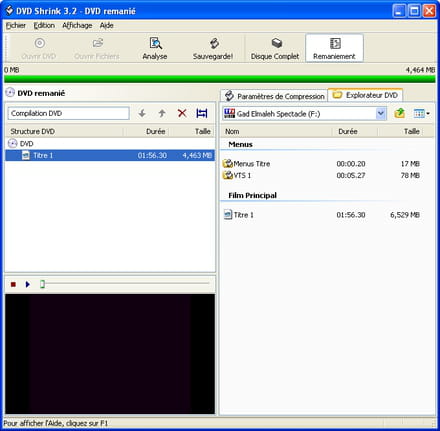
Task: Play preview with the blue play button
Action: [28, 284]
